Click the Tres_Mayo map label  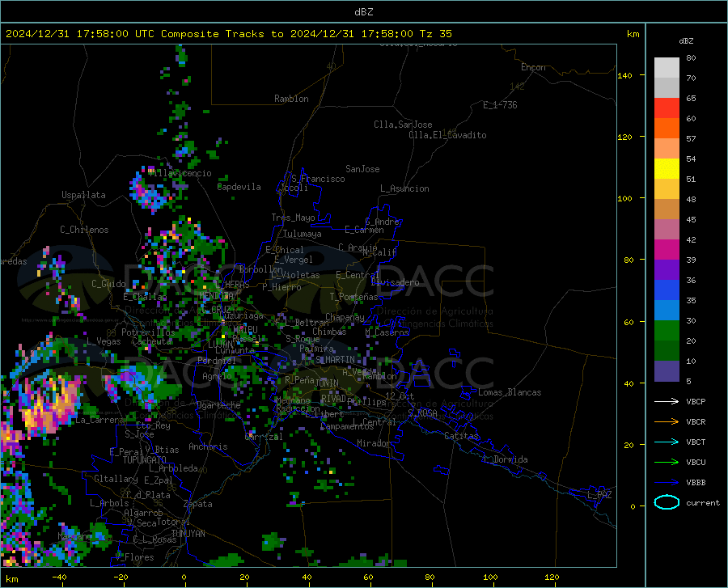coord(293,218)
